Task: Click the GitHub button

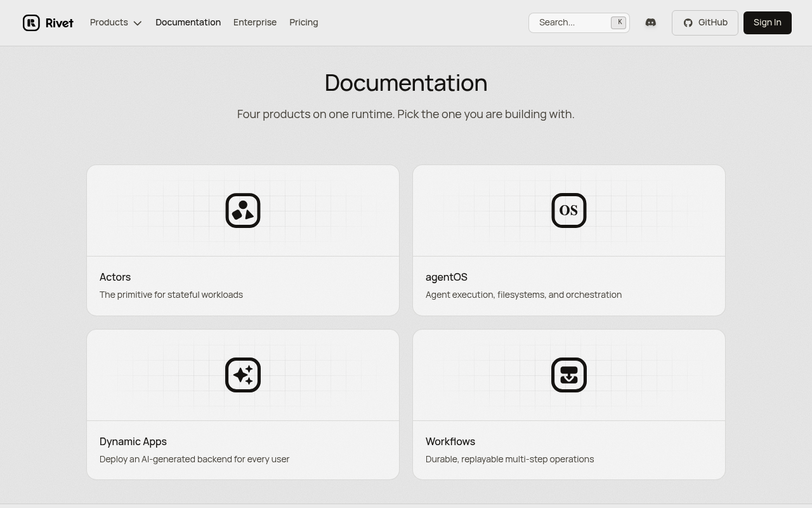Action: (x=705, y=23)
